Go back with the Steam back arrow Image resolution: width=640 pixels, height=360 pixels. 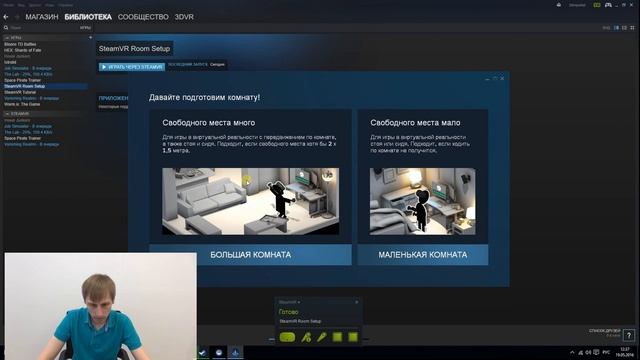[6, 17]
